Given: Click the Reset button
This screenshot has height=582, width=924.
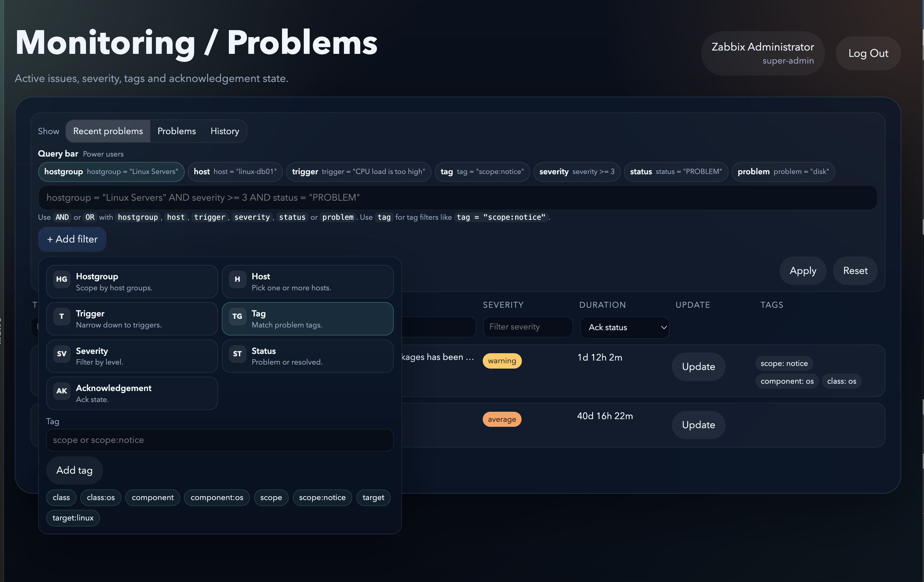Looking at the screenshot, I should click(855, 271).
